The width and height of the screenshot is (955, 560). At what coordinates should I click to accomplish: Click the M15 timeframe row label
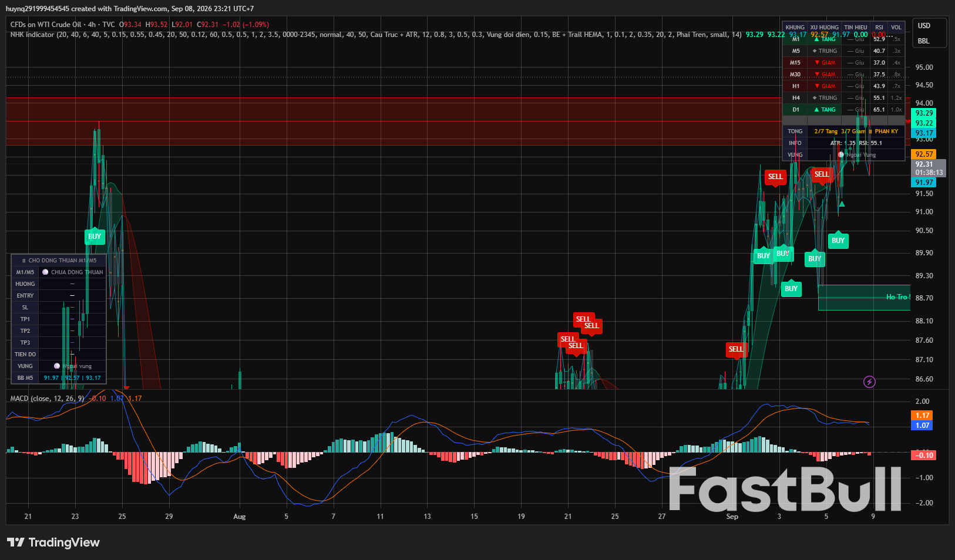[795, 63]
